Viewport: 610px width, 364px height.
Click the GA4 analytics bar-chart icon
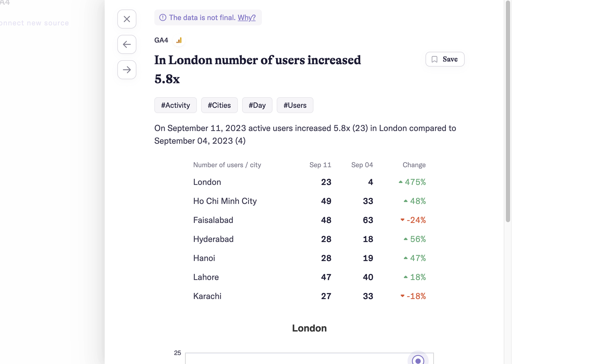pos(179,40)
